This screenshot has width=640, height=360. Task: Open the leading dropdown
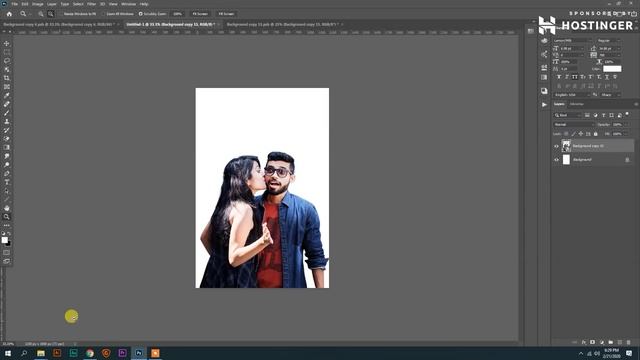tap(609, 49)
